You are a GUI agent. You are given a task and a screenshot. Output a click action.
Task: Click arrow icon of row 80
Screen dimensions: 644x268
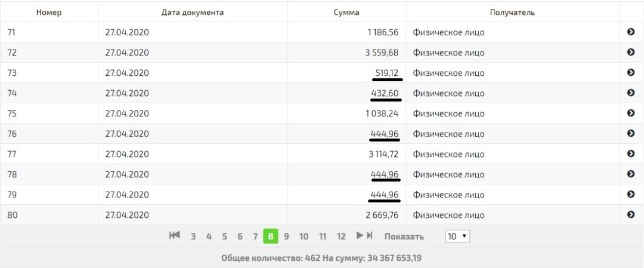click(x=631, y=215)
